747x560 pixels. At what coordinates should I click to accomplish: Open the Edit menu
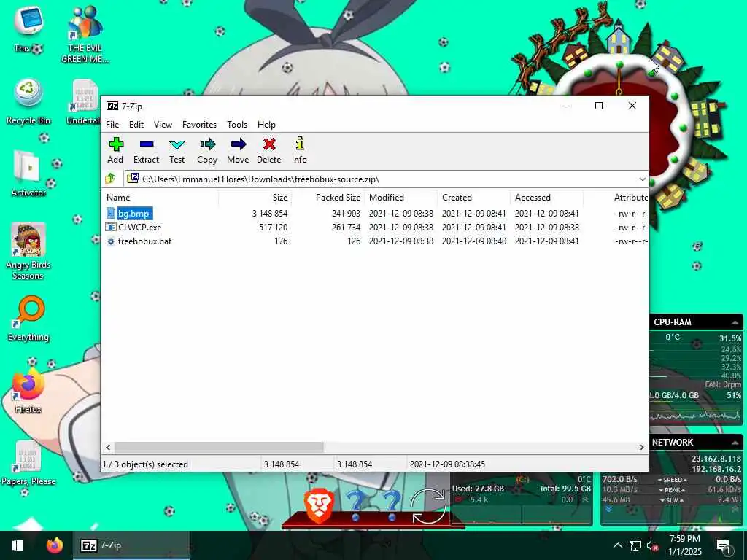click(x=136, y=124)
